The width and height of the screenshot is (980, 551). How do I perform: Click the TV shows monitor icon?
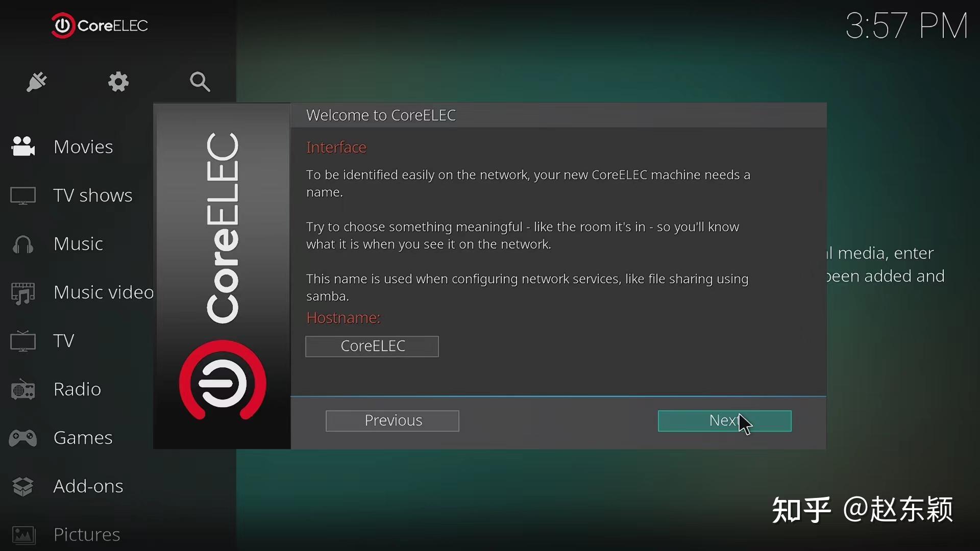click(x=23, y=195)
